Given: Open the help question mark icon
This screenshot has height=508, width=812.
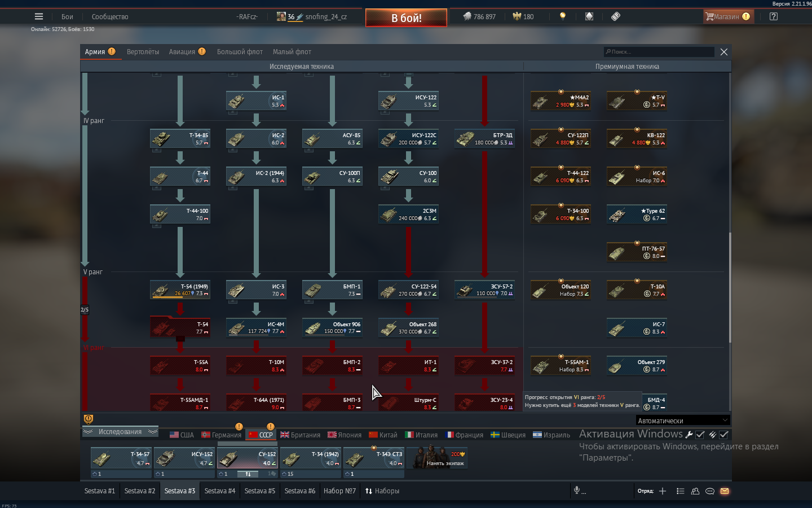Looking at the screenshot, I should [x=774, y=16].
